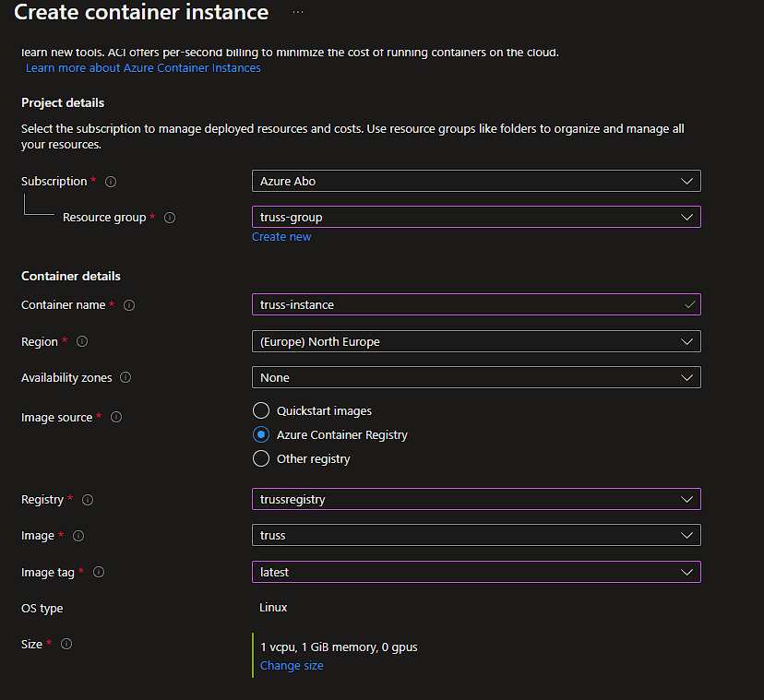The height and width of the screenshot is (700, 764).
Task: Click the Project details heading
Action: tap(63, 102)
